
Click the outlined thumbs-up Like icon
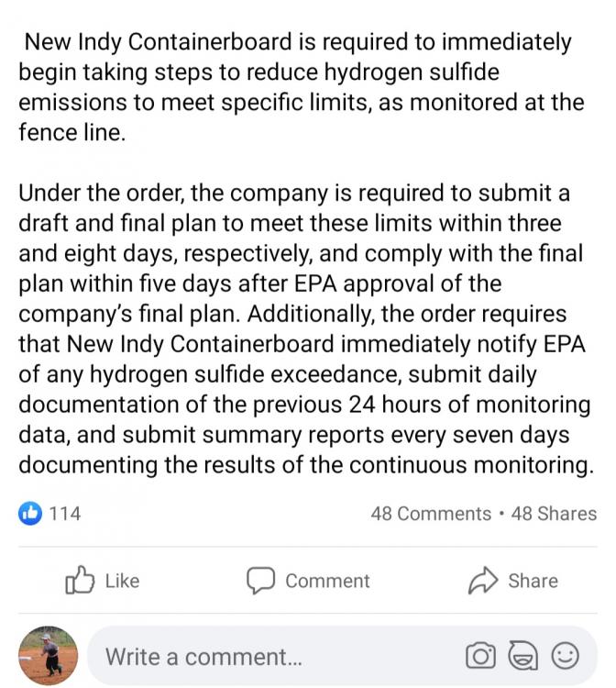point(81,581)
